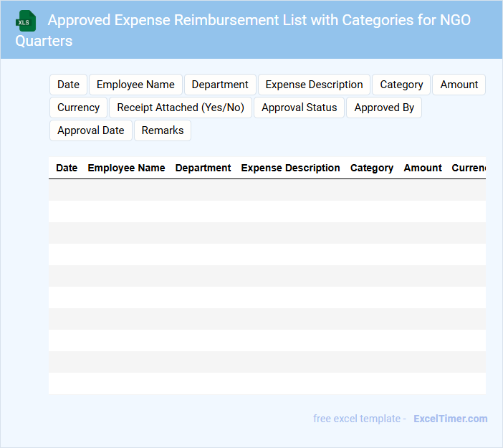The width and height of the screenshot is (503, 448).
Task: Choose the Expense Description tag
Action: tap(314, 85)
